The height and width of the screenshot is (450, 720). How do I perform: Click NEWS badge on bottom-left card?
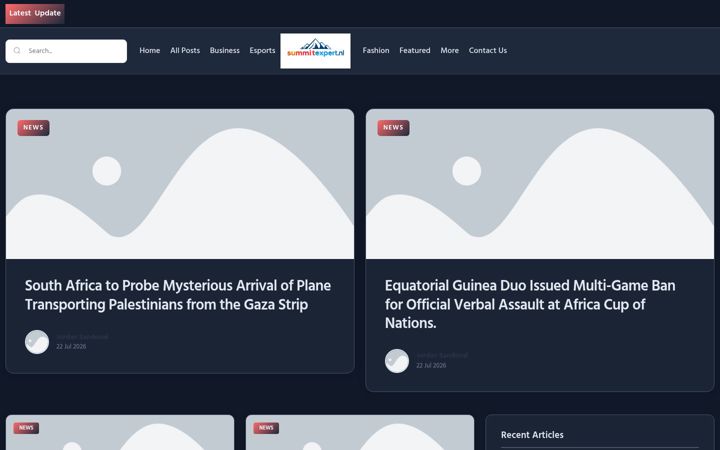click(26, 428)
